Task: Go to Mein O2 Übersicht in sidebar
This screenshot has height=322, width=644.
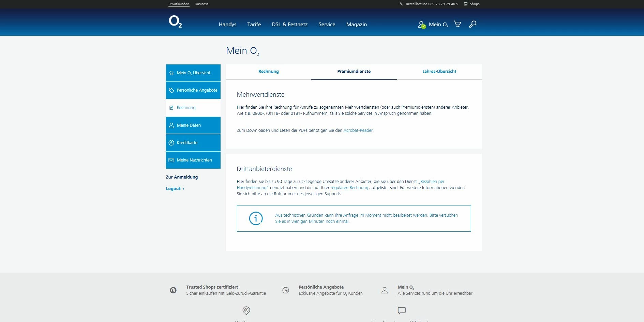Action: pyautogui.click(x=193, y=73)
